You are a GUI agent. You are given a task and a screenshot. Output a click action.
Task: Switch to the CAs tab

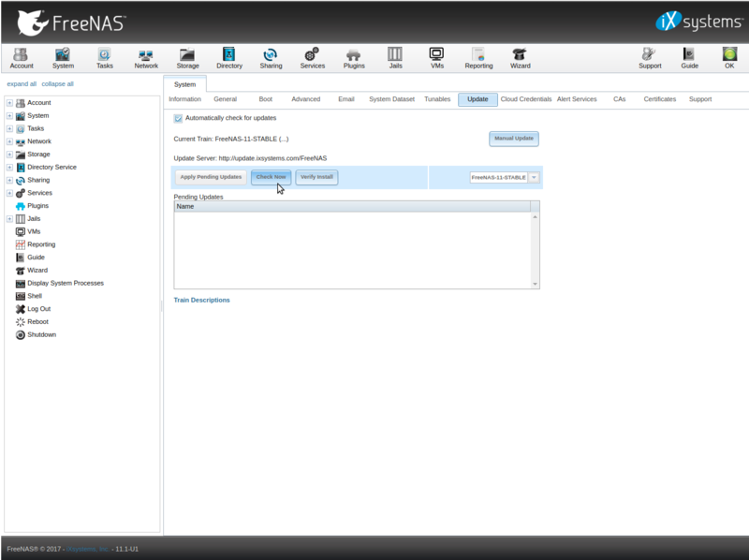(620, 99)
